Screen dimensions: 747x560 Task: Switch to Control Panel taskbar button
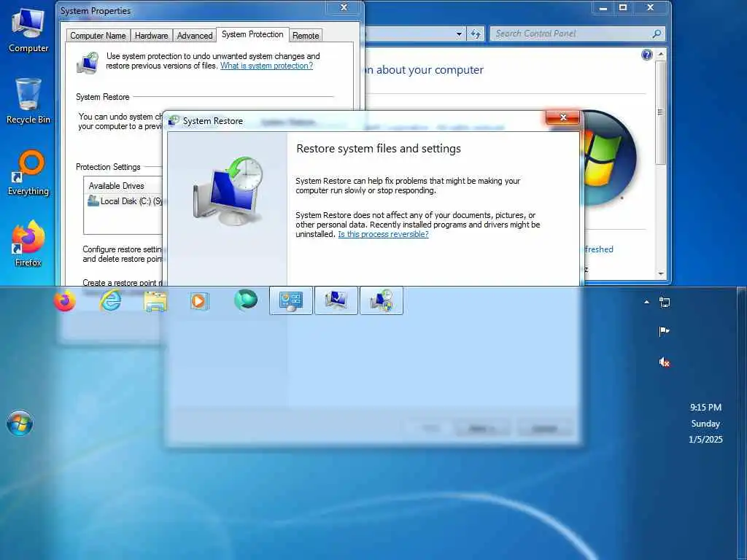(290, 300)
